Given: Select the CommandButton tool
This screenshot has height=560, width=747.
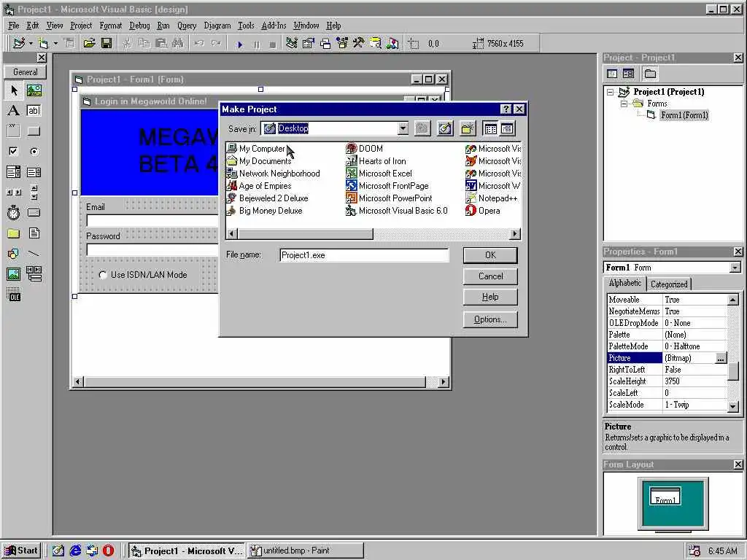Looking at the screenshot, I should tap(34, 131).
